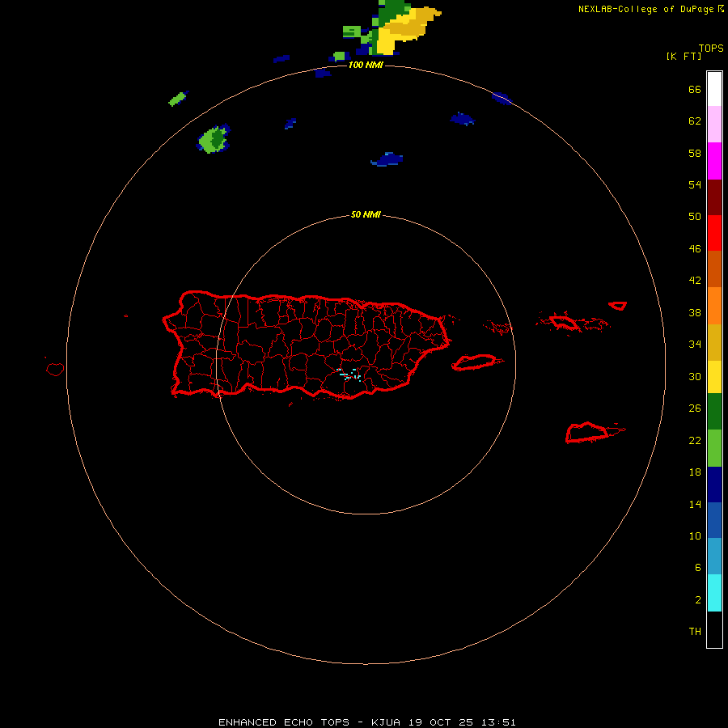The width and height of the screenshot is (728, 728).
Task: Click the legend value 50
Action: click(x=695, y=216)
